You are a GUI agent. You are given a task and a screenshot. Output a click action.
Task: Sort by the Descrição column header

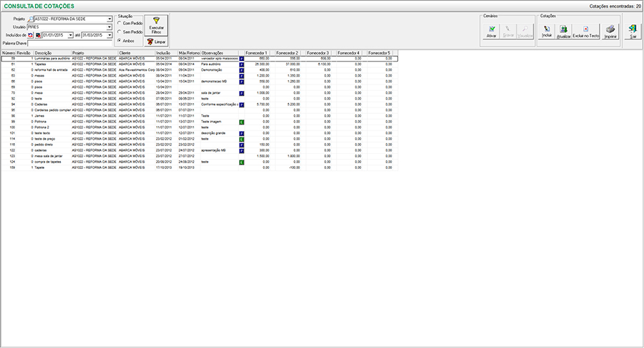click(52, 53)
